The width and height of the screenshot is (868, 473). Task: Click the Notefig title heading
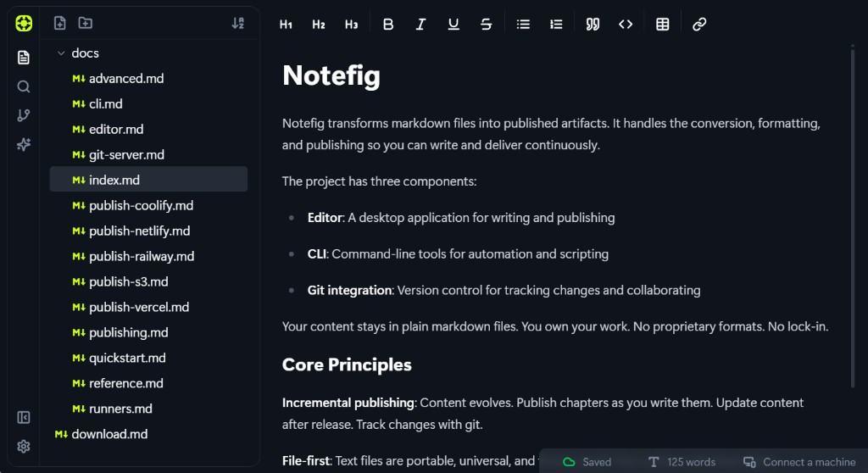331,76
